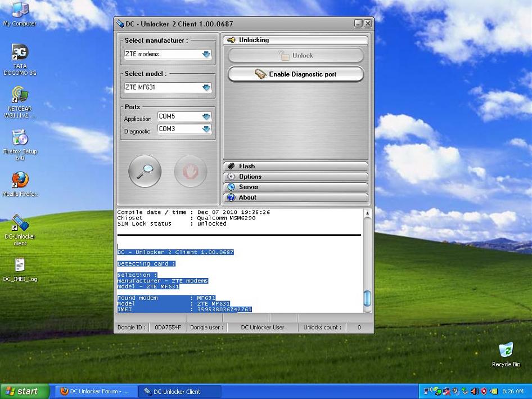This screenshot has width=532, height=399.
Task: Open the Recycle Bin
Action: tap(506, 350)
